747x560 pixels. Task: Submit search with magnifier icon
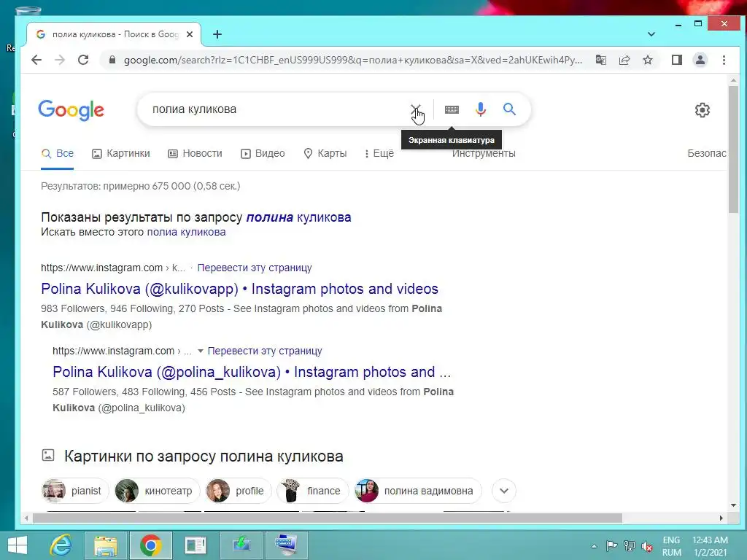(510, 109)
